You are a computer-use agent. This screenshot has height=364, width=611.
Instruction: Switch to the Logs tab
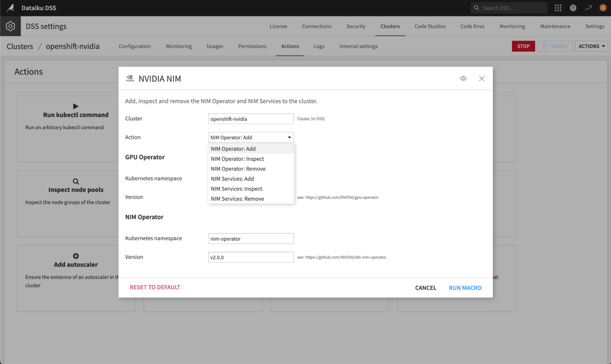point(318,46)
